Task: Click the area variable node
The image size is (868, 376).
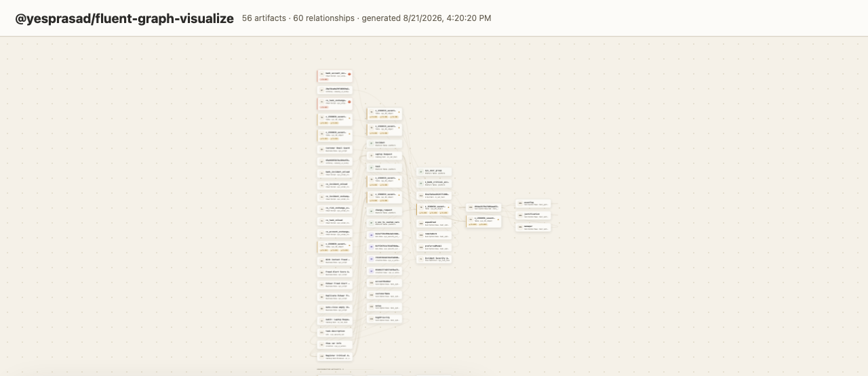Action: pyautogui.click(x=384, y=307)
